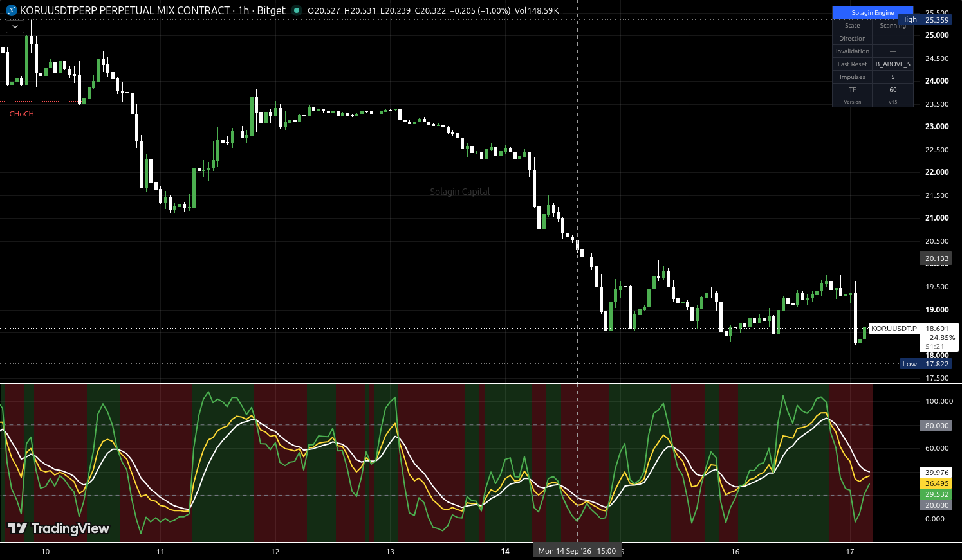Click date 16 on the time axis
The width and height of the screenshot is (962, 560).
(735, 552)
